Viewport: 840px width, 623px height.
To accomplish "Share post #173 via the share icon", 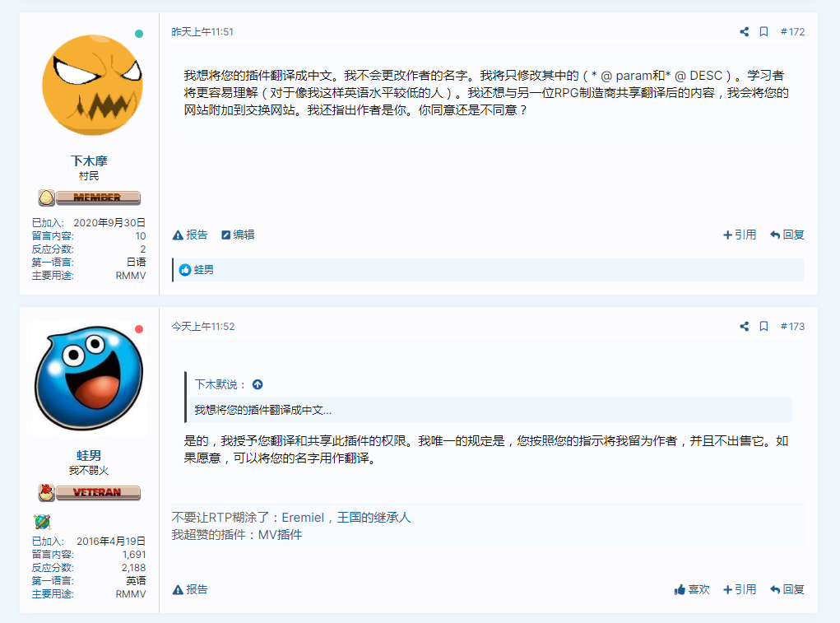I will tap(744, 326).
